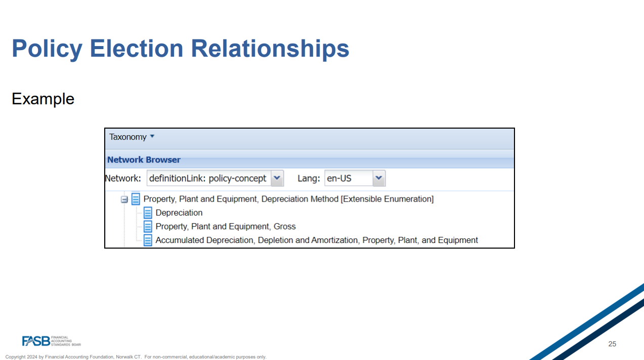
Task: Click the Depreciation Method enumeration document icon
Action: coord(136,199)
